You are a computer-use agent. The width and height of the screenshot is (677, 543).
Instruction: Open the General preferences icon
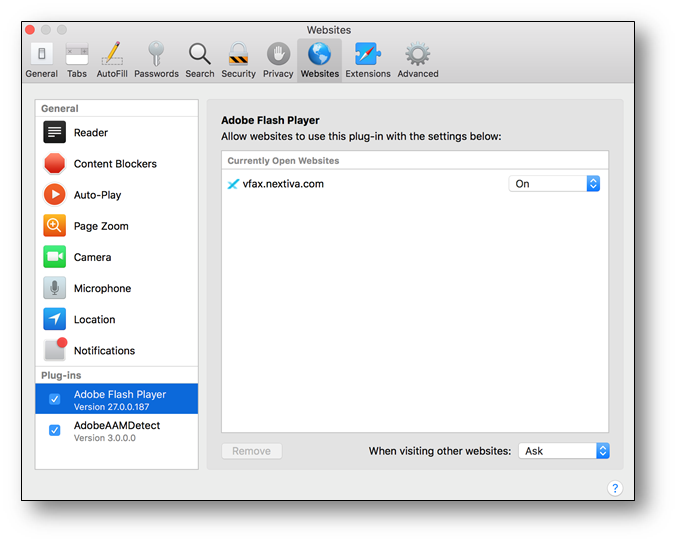(x=41, y=54)
